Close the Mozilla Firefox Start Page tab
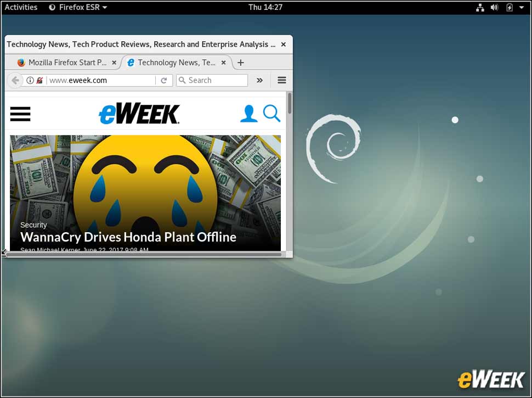Screen dimensions: 532x398 tap(114, 63)
